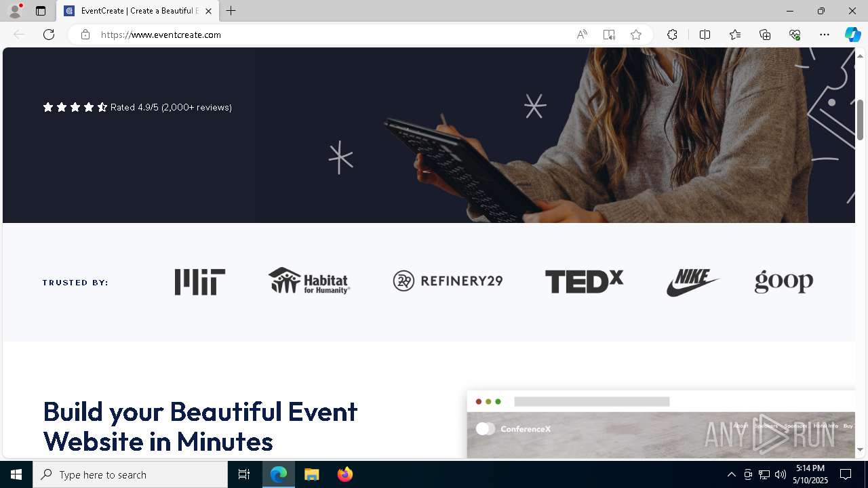Screen dimensions: 868x488
Task: Open the Windows Start menu
Action: [x=16, y=474]
